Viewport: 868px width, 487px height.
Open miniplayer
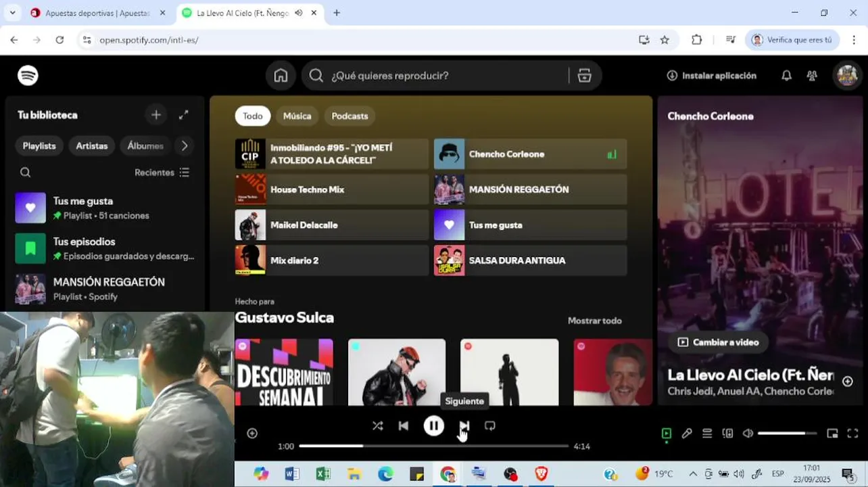(x=833, y=434)
